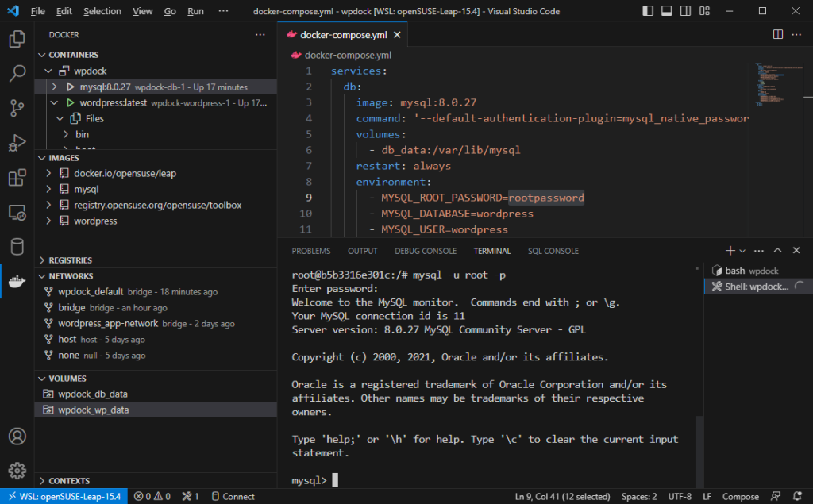This screenshot has width=813, height=504.
Task: Collapse the NETWORKS section
Action: tap(42, 276)
